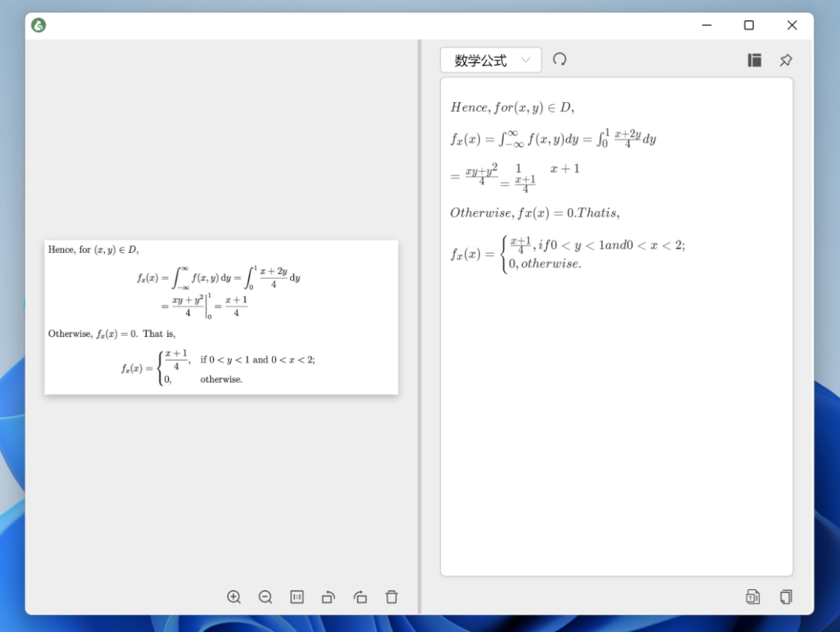The image size is (840, 632).
Task: Toggle the sidebar layout panel icon
Action: click(754, 60)
